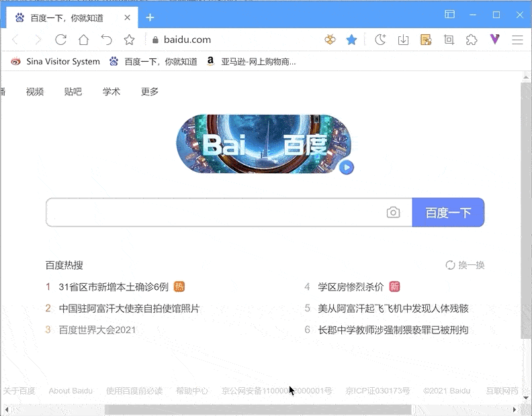
Task: Click the footer link 使用百度前必读
Action: coord(134,391)
